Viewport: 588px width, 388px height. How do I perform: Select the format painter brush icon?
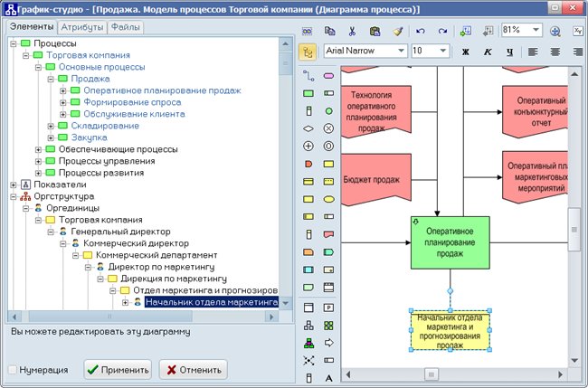pyautogui.click(x=398, y=31)
